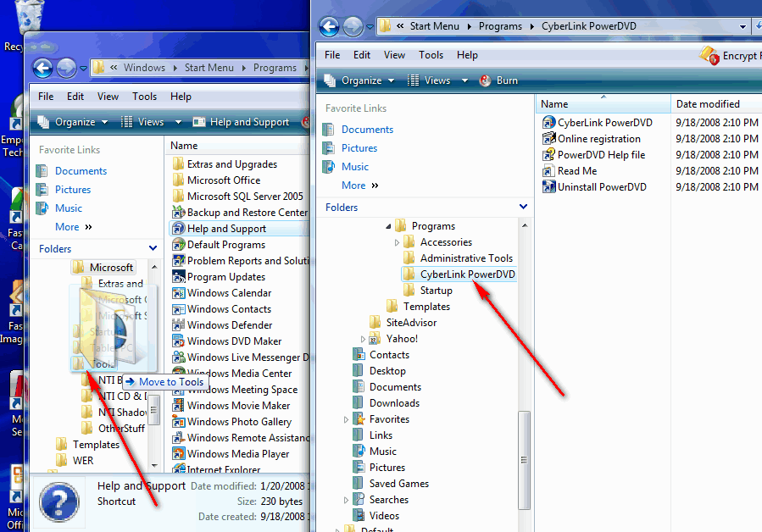762x532 pixels.
Task: Click Back arrow in the Programs window
Action: (42, 68)
